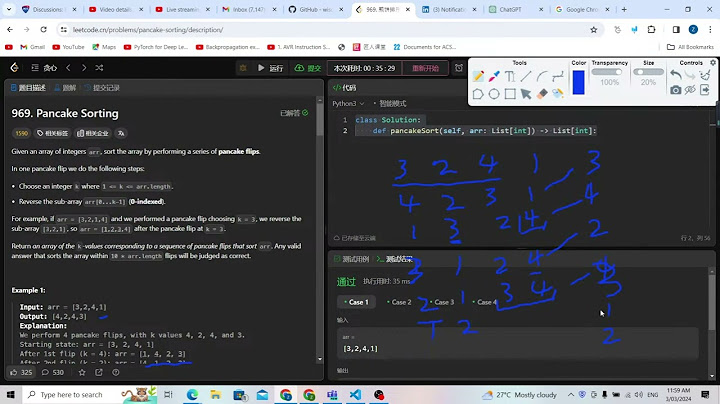Image resolution: width=720 pixels, height=404 pixels.
Task: Select the highlighter marker tool
Action: (494, 76)
